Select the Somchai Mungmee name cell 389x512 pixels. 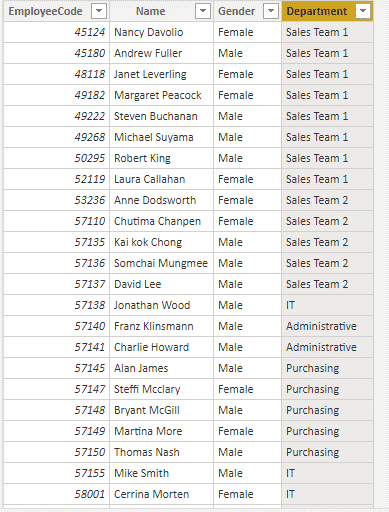coord(161,263)
